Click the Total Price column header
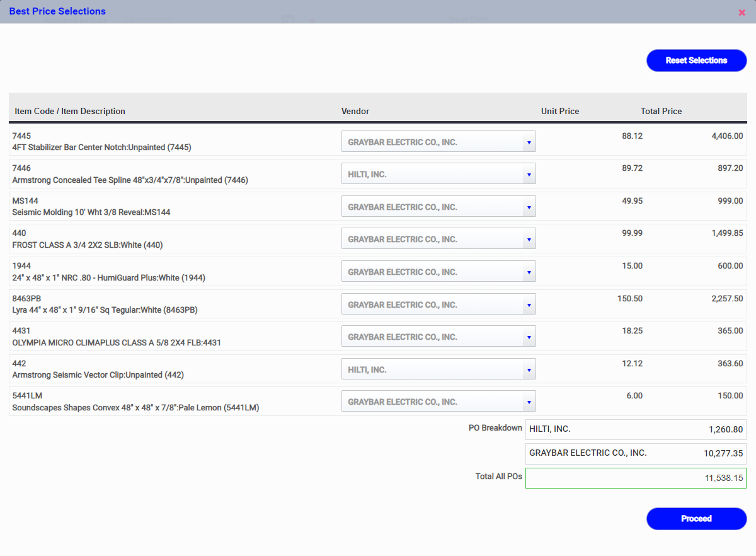The width and height of the screenshot is (756, 556). tap(661, 111)
